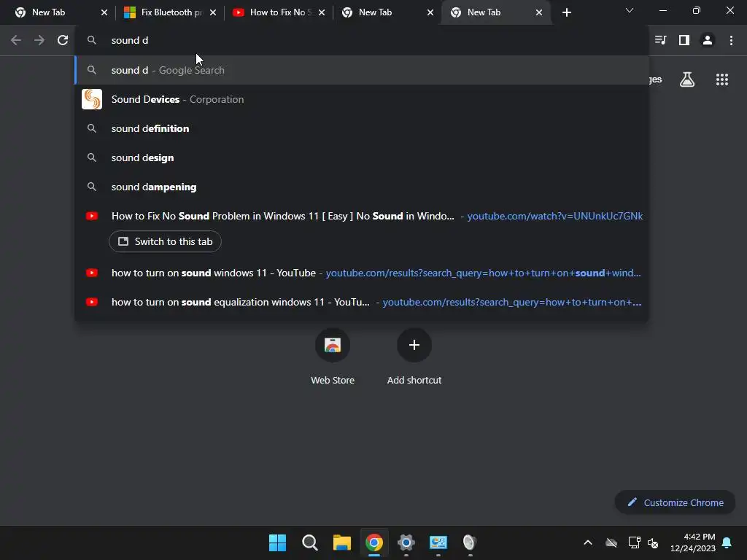Click the Add shortcut plus icon
747x560 pixels.
point(414,345)
